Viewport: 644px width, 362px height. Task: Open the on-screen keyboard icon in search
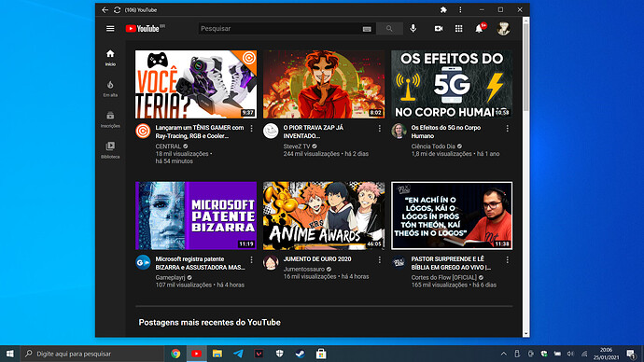click(x=367, y=29)
